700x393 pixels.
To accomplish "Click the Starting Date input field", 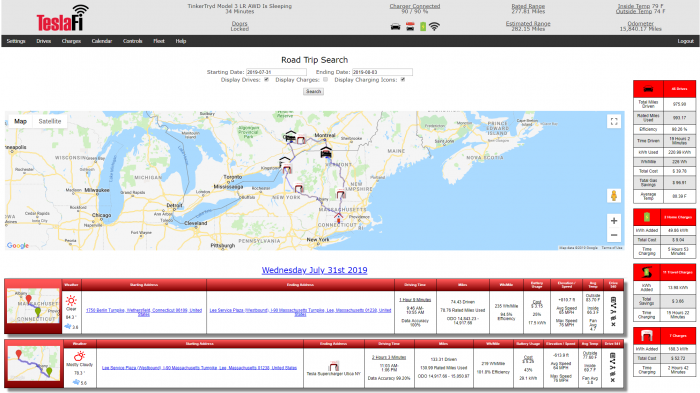I will (x=276, y=72).
